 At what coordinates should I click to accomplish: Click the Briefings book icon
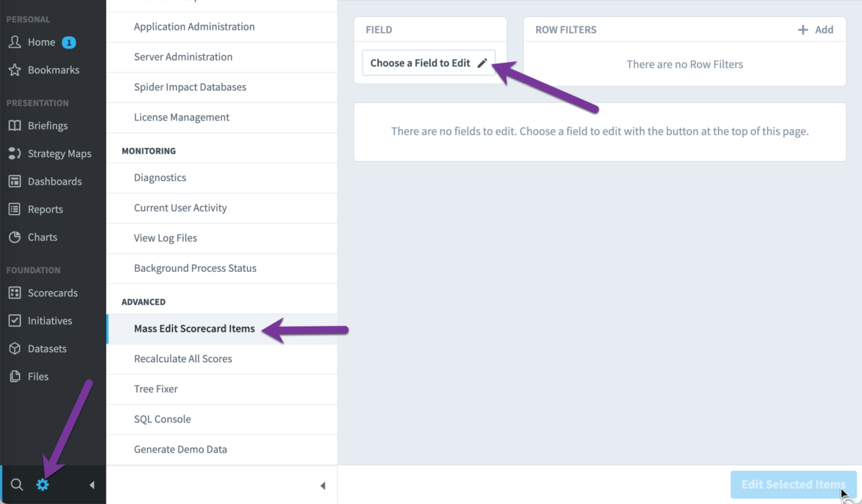14,126
